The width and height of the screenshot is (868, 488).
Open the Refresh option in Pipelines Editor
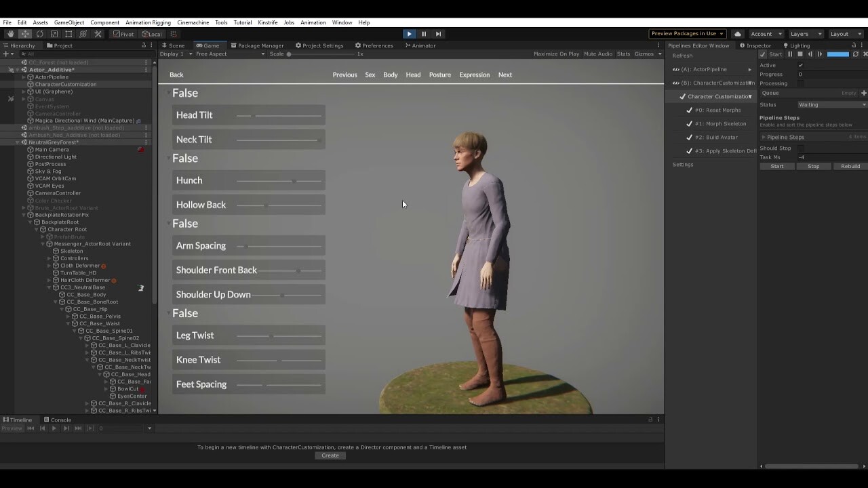click(683, 56)
